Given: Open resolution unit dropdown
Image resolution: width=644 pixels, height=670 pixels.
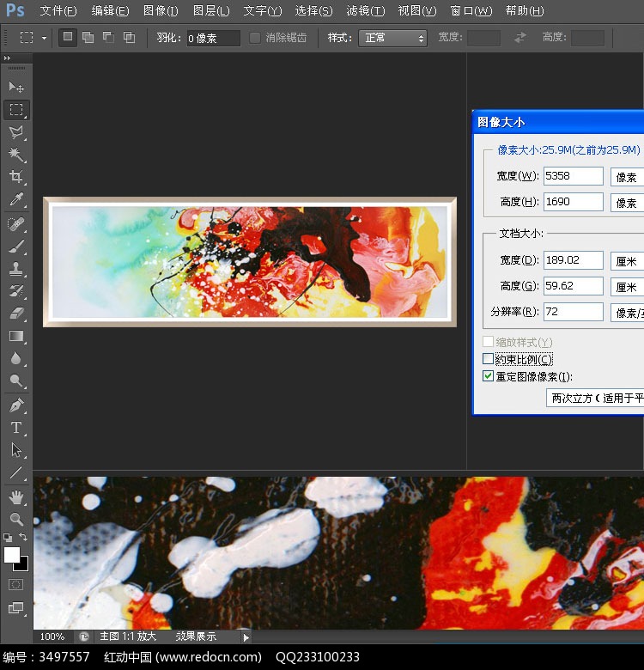Looking at the screenshot, I should tap(627, 313).
